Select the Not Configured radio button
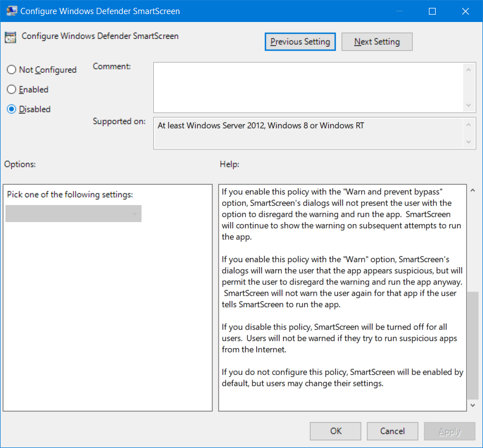 (11, 69)
